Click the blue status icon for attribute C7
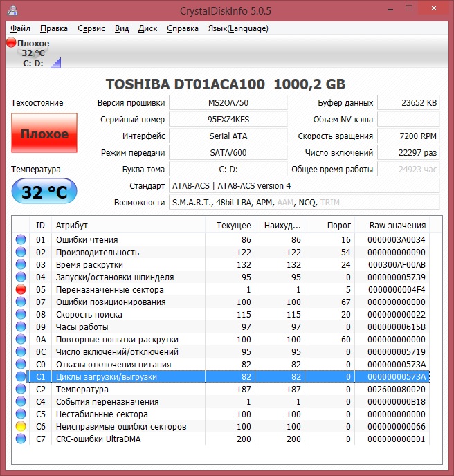Image resolution: width=454 pixels, height=476 pixels. [21, 439]
